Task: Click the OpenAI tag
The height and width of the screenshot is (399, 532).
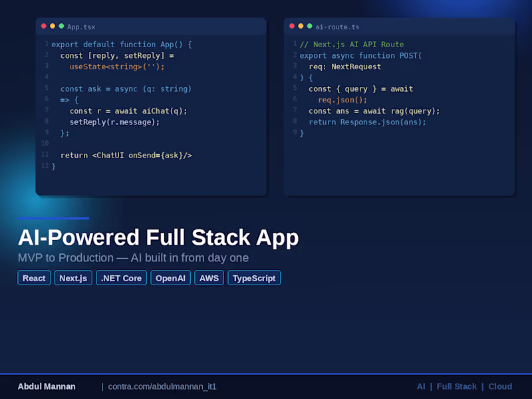Action: point(170,278)
